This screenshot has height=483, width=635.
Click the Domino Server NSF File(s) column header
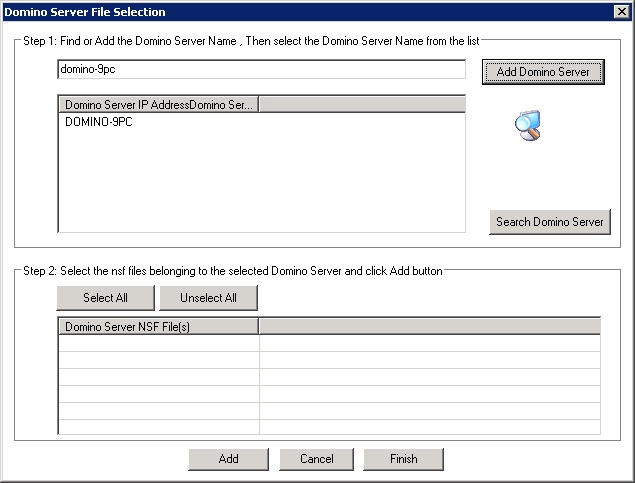(x=158, y=326)
